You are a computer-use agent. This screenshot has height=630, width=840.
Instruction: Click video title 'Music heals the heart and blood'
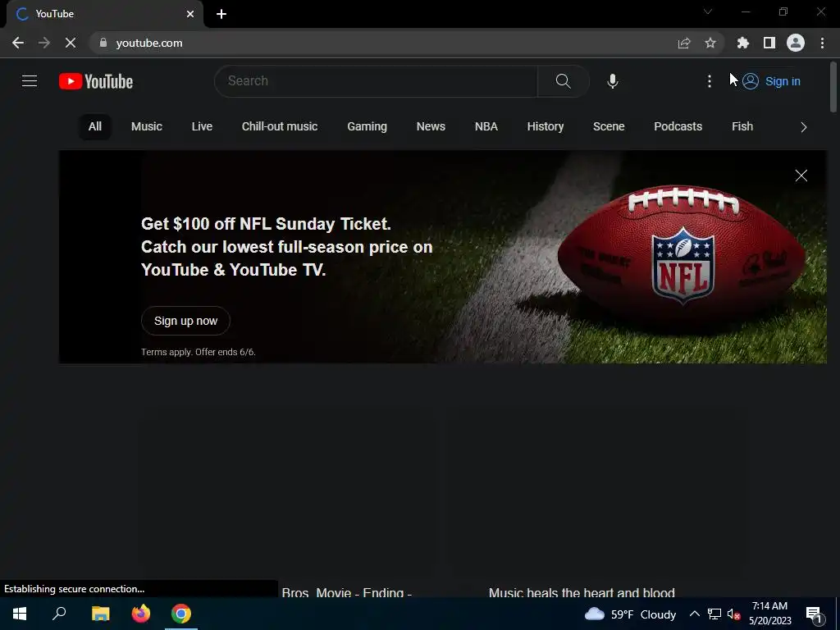582,592
